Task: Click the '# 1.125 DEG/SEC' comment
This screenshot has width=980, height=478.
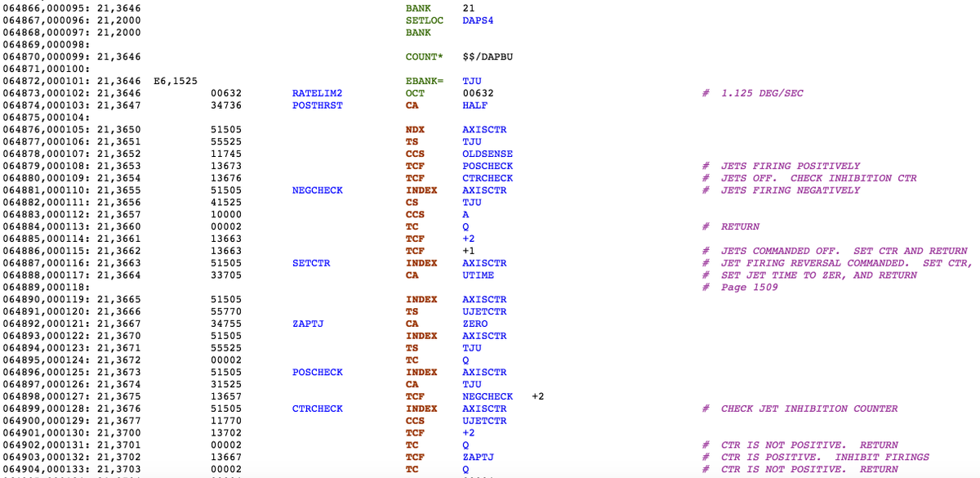Action: point(752,93)
